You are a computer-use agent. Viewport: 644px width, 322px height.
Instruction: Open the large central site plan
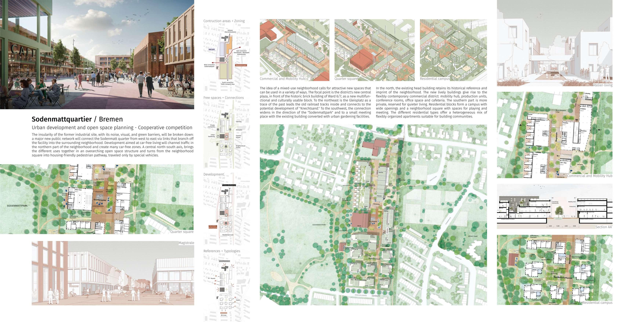373,215
